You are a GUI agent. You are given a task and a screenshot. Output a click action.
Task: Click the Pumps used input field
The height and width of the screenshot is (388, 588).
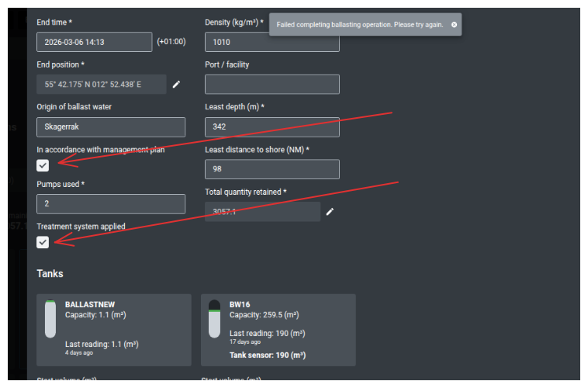click(110, 204)
